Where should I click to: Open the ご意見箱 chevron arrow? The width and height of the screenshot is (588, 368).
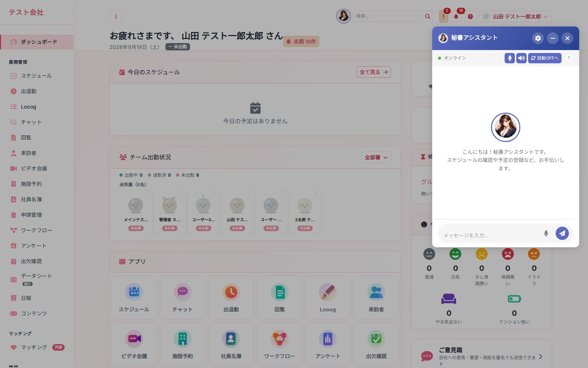point(541,357)
